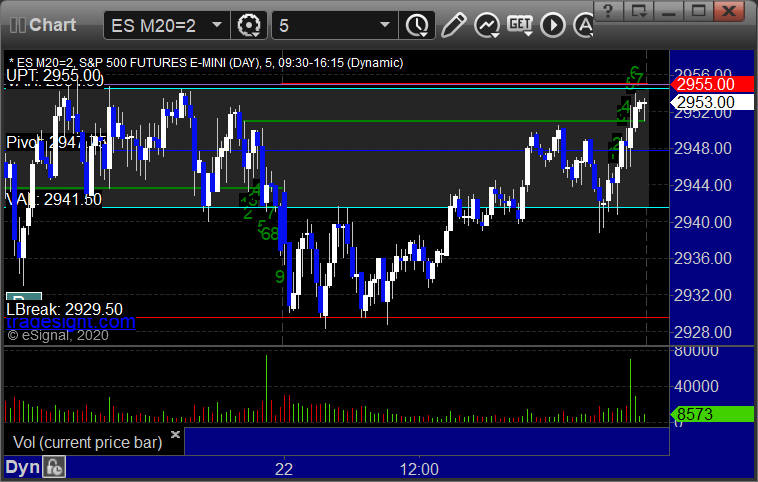This screenshot has height=482, width=758.
Task: Toggle the lock icon next to Dyn
Action: (x=54, y=467)
